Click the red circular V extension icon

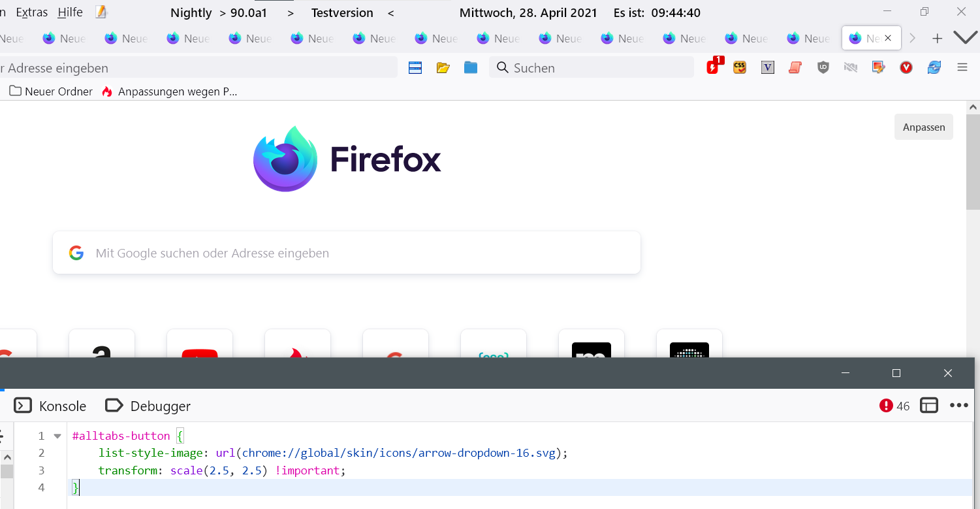pyautogui.click(x=906, y=67)
